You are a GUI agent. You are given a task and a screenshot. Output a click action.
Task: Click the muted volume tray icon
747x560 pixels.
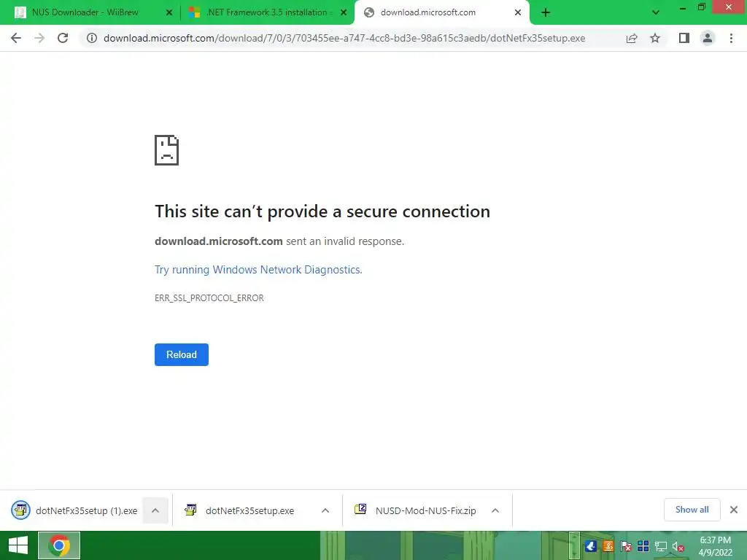[x=678, y=547]
